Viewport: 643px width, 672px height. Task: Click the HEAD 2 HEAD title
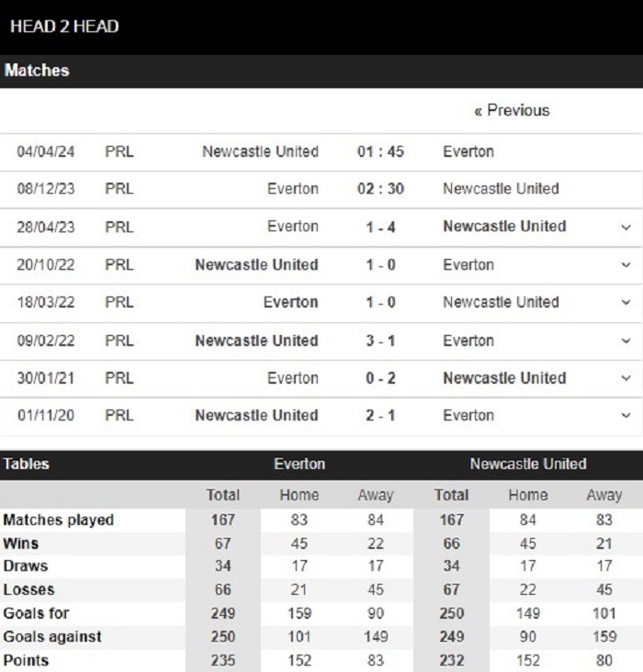pos(64,27)
